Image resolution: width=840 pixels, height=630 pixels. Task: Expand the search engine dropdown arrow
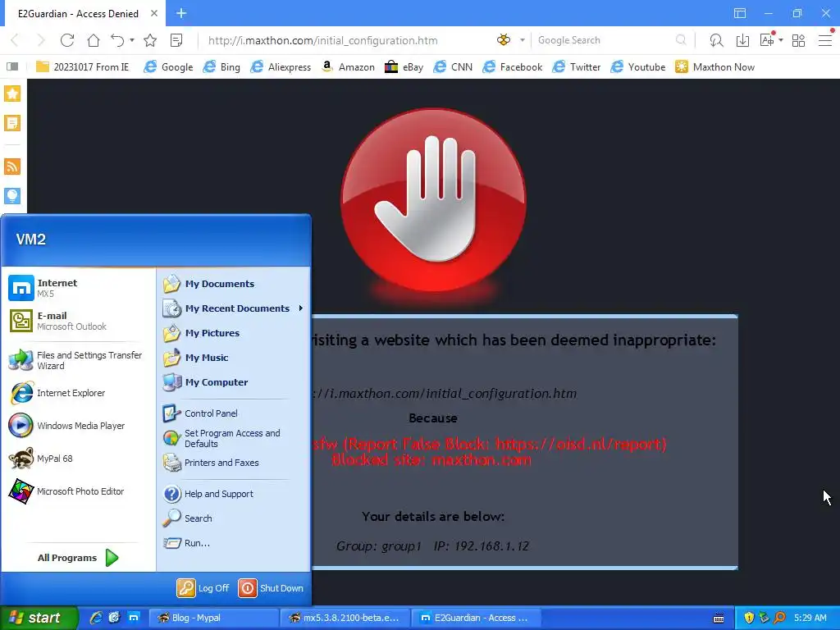(x=522, y=40)
